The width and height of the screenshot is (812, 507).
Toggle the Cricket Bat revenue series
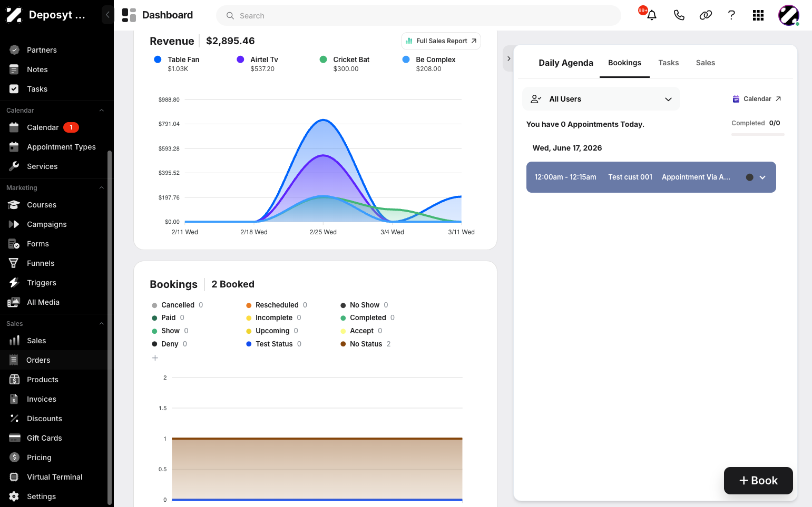pos(345,64)
